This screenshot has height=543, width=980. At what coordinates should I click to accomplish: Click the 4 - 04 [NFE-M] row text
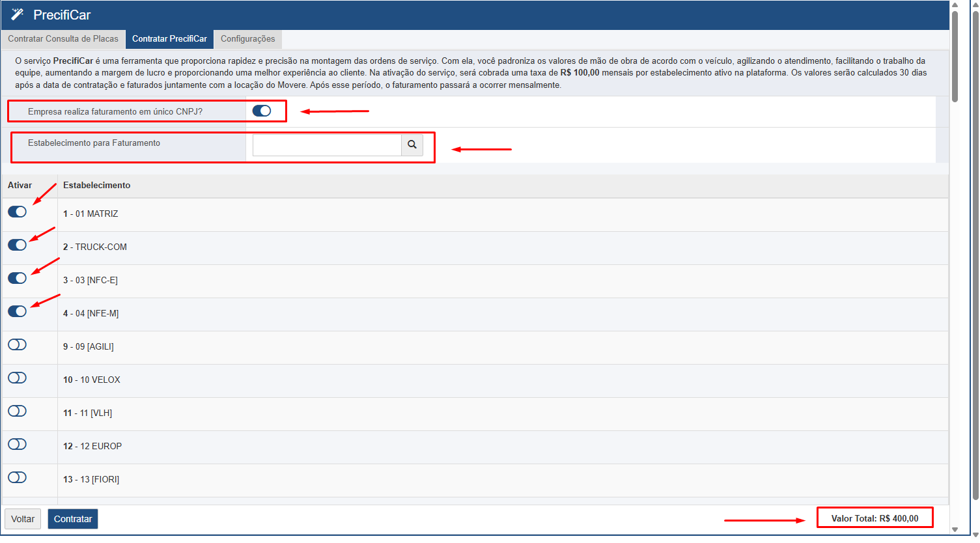(91, 313)
